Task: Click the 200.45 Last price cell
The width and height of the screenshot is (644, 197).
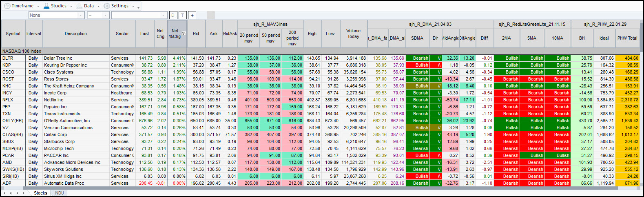Action: (x=145, y=183)
